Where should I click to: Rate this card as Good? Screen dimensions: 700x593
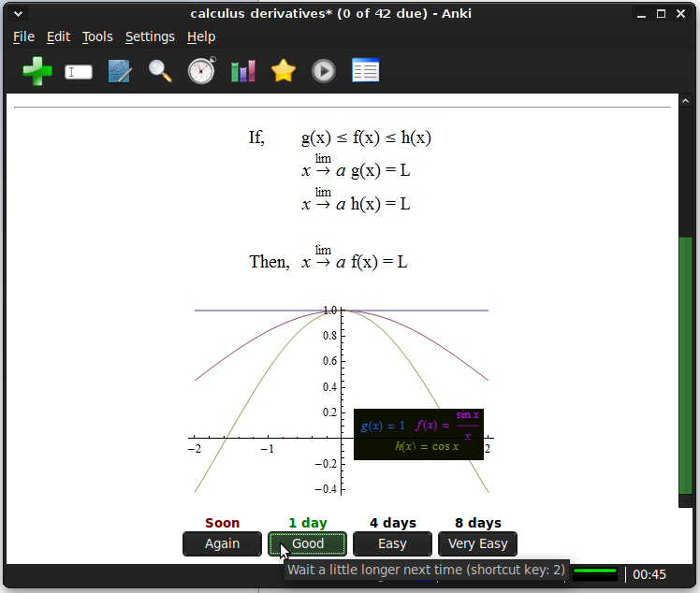tap(308, 543)
